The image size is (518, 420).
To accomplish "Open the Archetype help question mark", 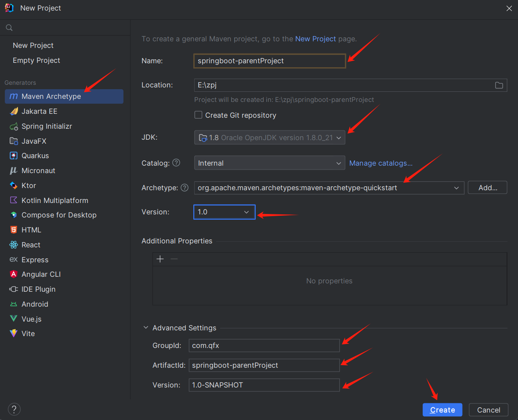I will (185, 188).
